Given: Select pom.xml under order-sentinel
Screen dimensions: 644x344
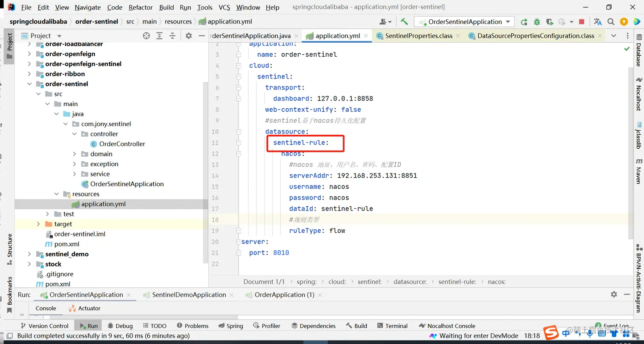Looking at the screenshot, I should [x=67, y=244].
